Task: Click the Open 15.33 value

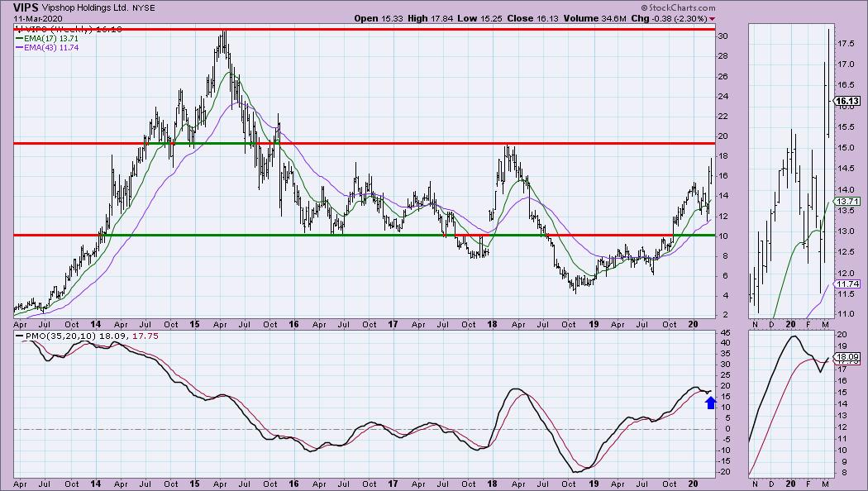Action: coord(379,18)
